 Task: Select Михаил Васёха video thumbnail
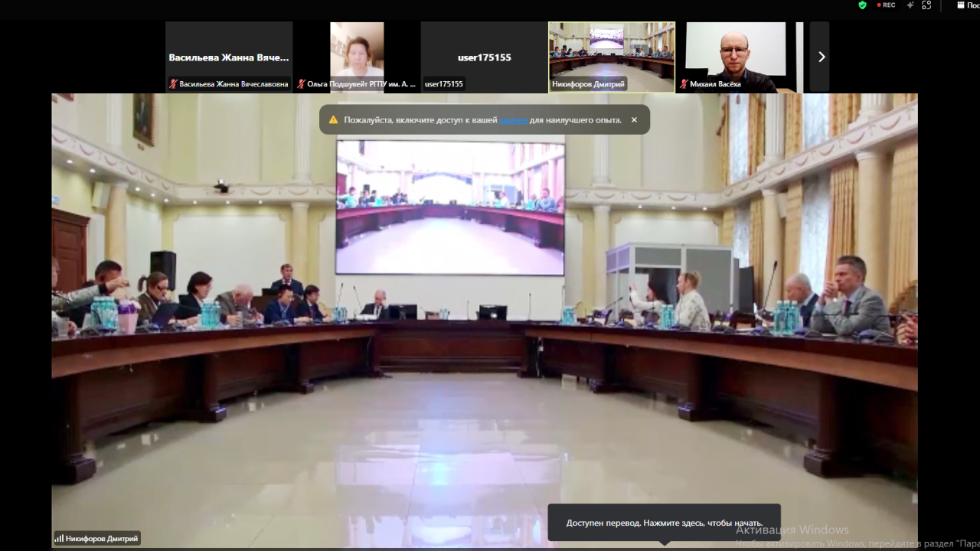[737, 52]
